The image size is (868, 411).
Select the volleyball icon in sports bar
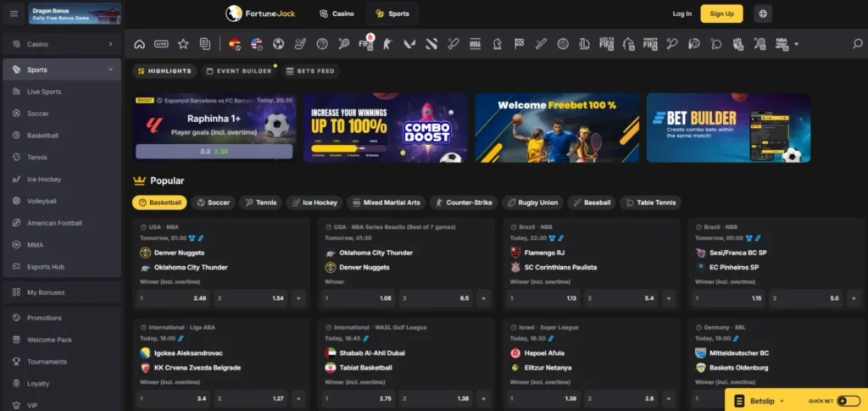563,44
